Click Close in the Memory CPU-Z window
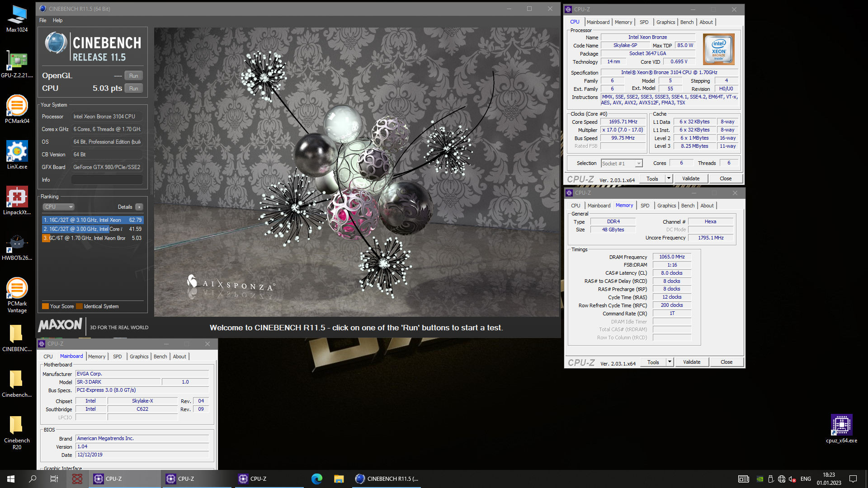Screen dimensions: 868x488 point(726,362)
